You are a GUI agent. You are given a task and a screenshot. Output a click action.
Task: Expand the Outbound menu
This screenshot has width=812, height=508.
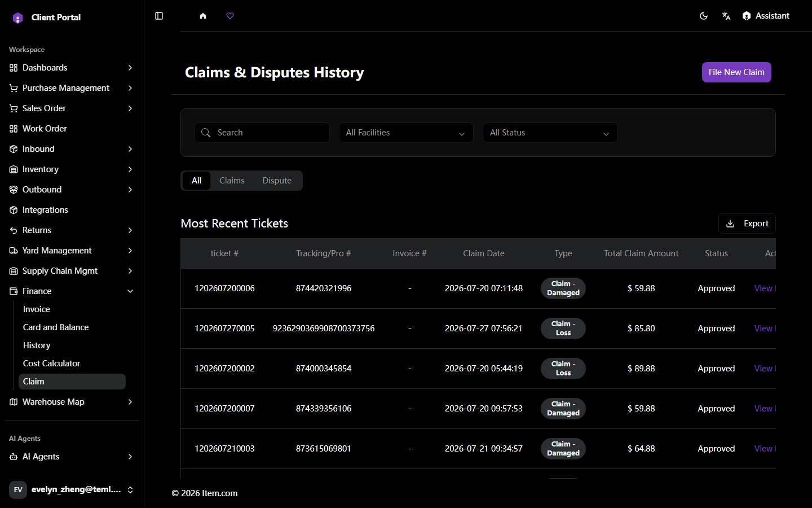point(72,190)
